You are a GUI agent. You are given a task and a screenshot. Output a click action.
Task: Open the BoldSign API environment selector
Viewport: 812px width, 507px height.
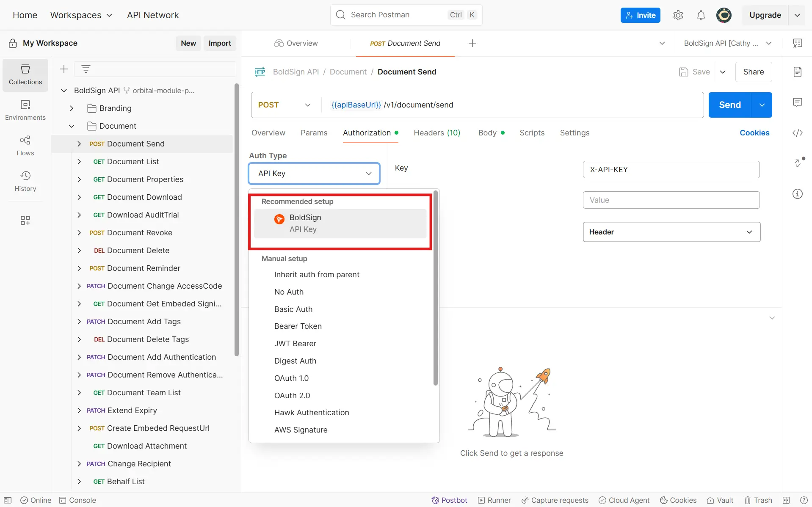tap(728, 43)
